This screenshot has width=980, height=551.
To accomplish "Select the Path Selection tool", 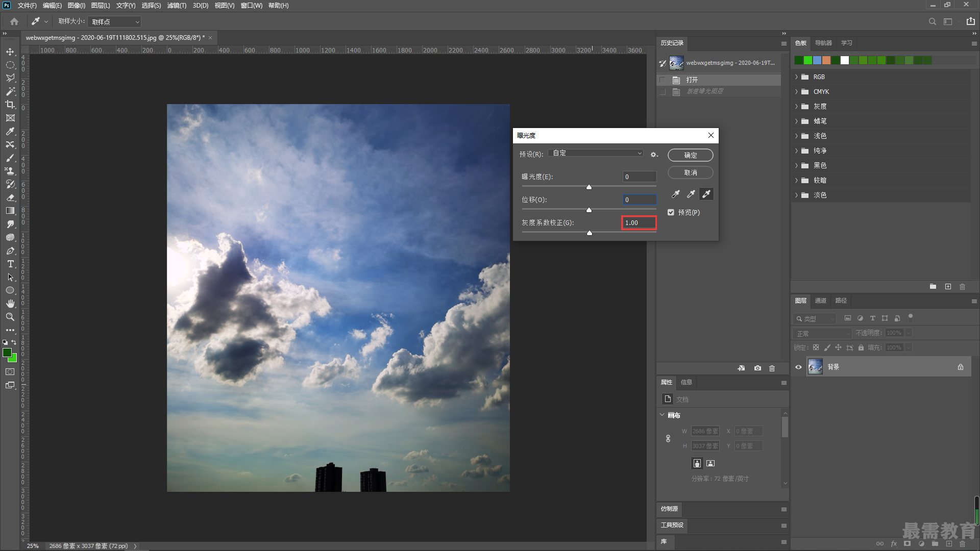I will click(x=10, y=277).
